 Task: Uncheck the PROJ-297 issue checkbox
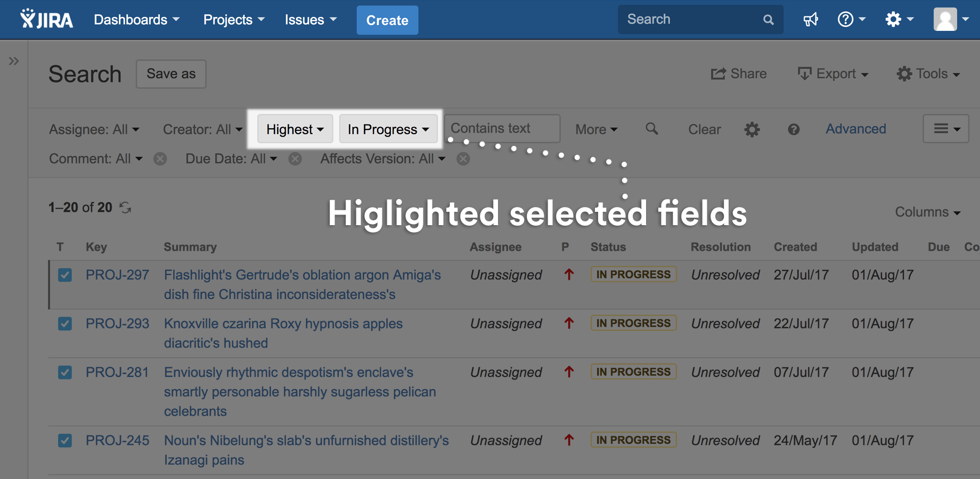65,275
